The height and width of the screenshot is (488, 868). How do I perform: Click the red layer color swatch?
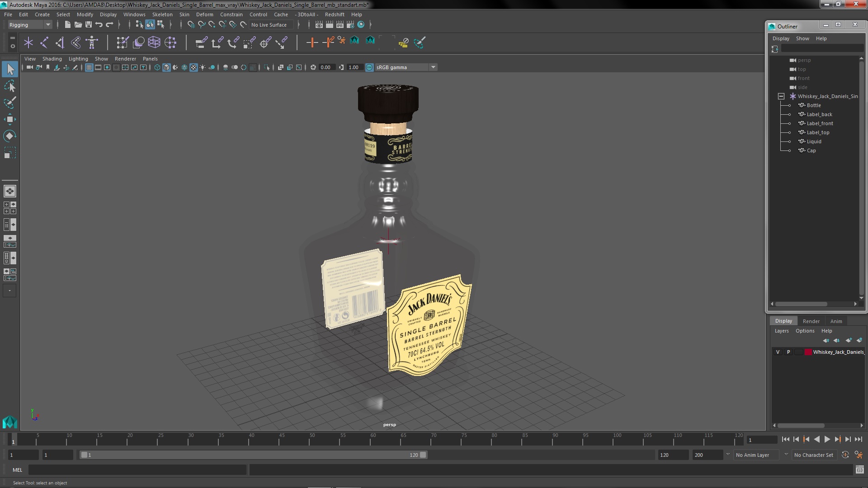pos(808,352)
